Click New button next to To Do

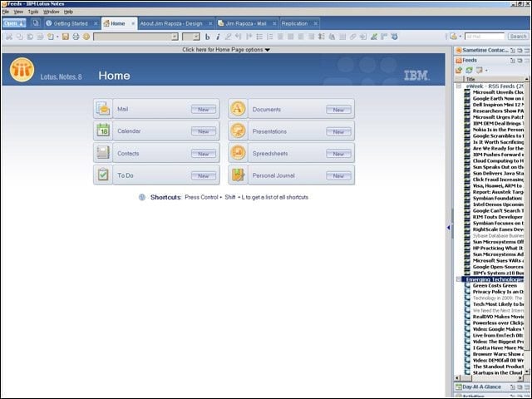tap(204, 175)
